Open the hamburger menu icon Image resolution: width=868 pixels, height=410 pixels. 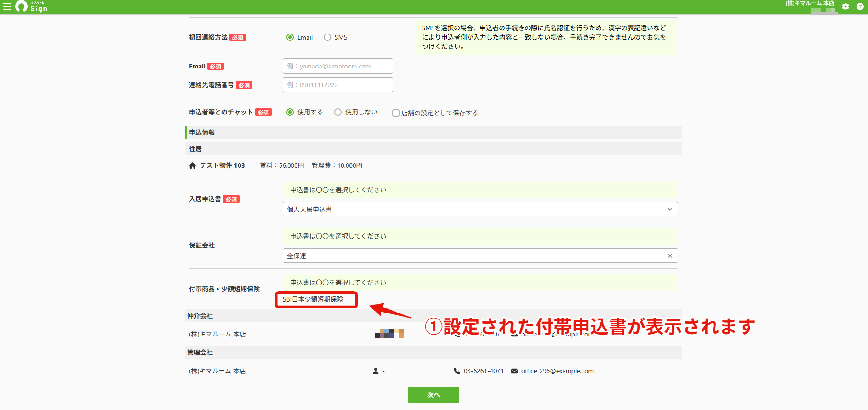point(7,7)
